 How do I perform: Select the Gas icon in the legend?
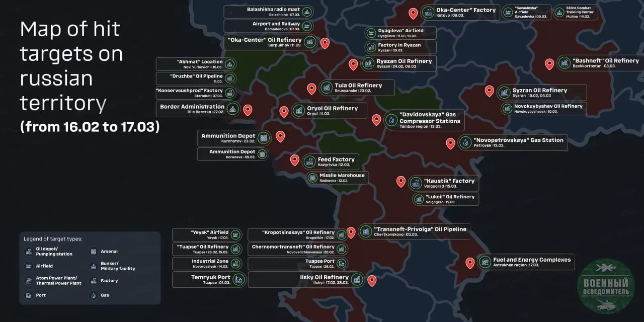(x=93, y=295)
